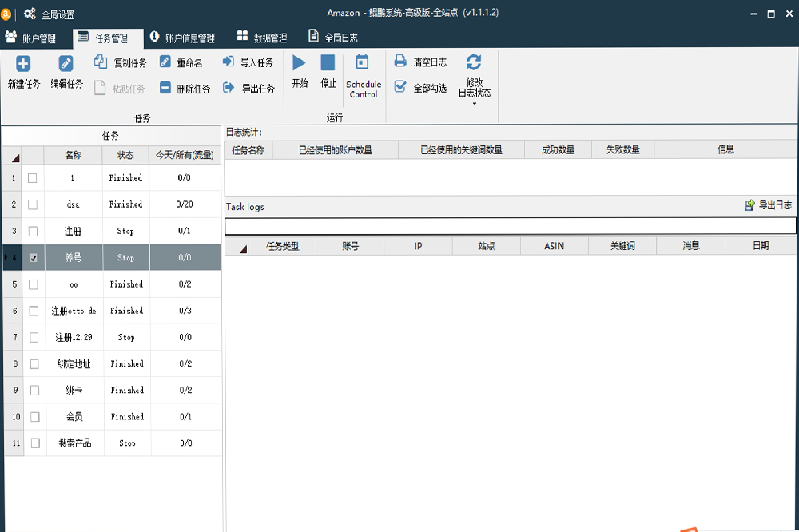
Task: Select the task name 搜索产品
Action: coord(75,443)
